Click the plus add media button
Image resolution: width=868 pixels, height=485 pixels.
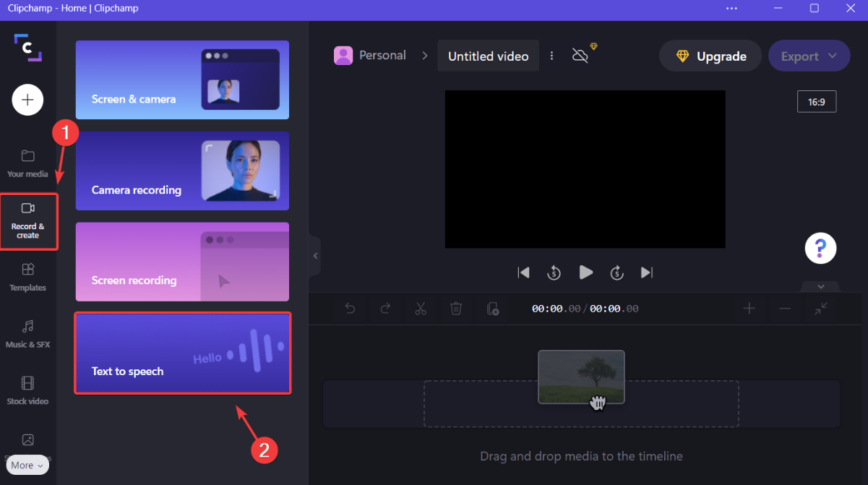[x=27, y=100]
